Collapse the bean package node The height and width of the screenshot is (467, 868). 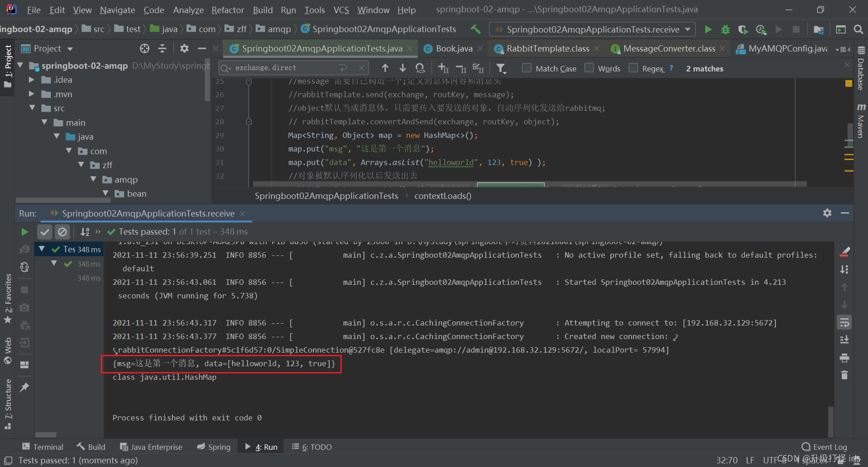tap(105, 193)
